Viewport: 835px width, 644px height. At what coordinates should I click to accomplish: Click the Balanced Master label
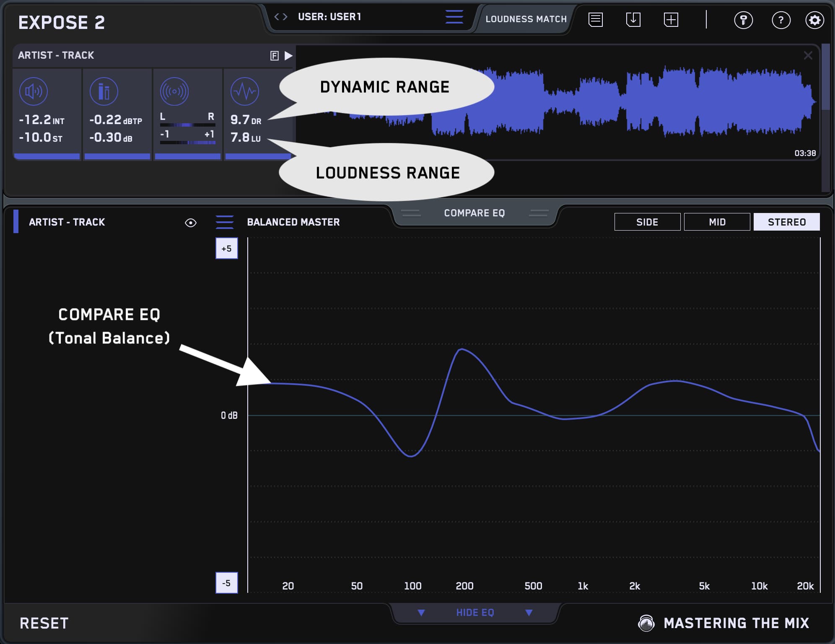click(x=293, y=222)
